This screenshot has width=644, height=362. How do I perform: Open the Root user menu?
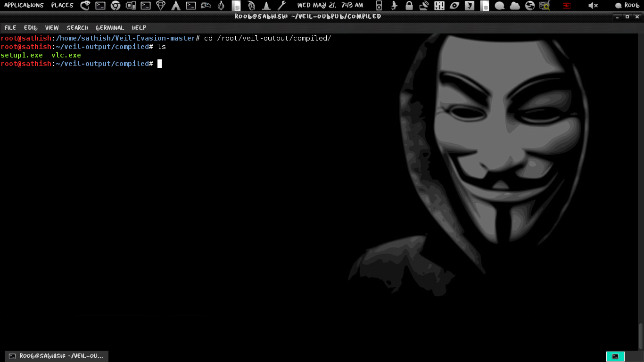tap(627, 5)
